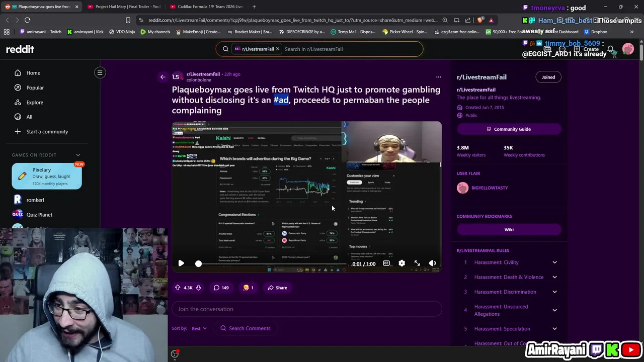
Task: Click the BIGYELLOWTASTY user flair
Action: coord(490,188)
